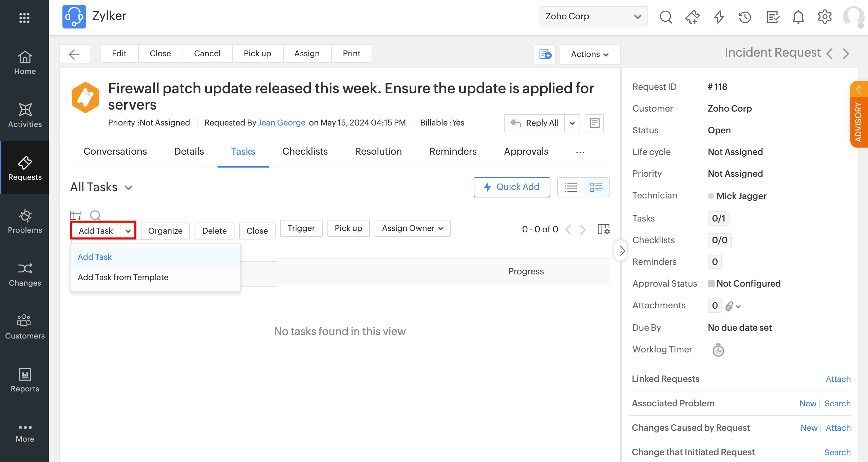Open the Problems module in sidebar
868x462 pixels.
coord(25,221)
